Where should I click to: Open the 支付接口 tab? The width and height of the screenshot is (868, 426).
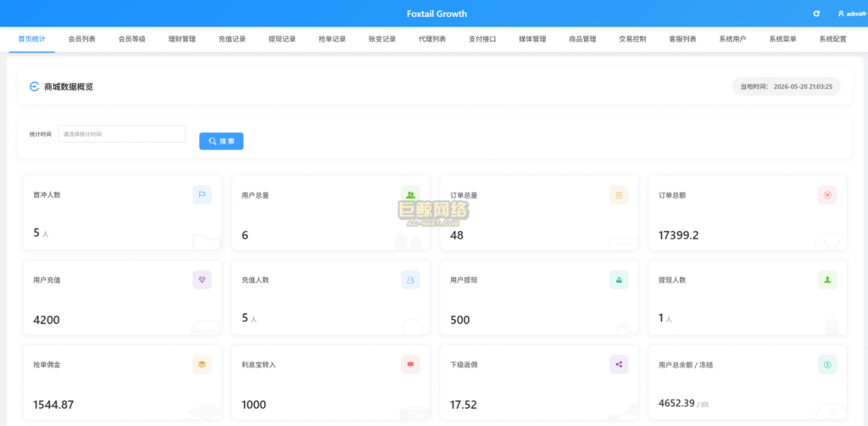coord(482,39)
